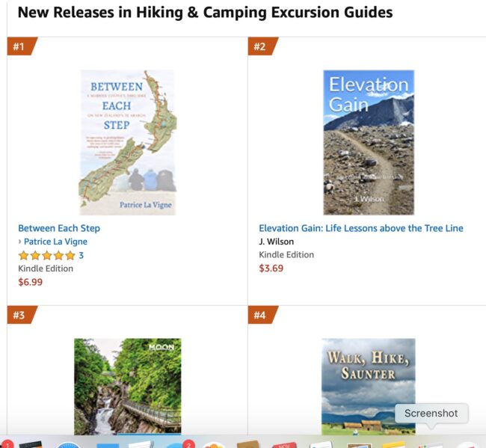
Task: Click the J. Wilson author name
Action: (x=276, y=242)
